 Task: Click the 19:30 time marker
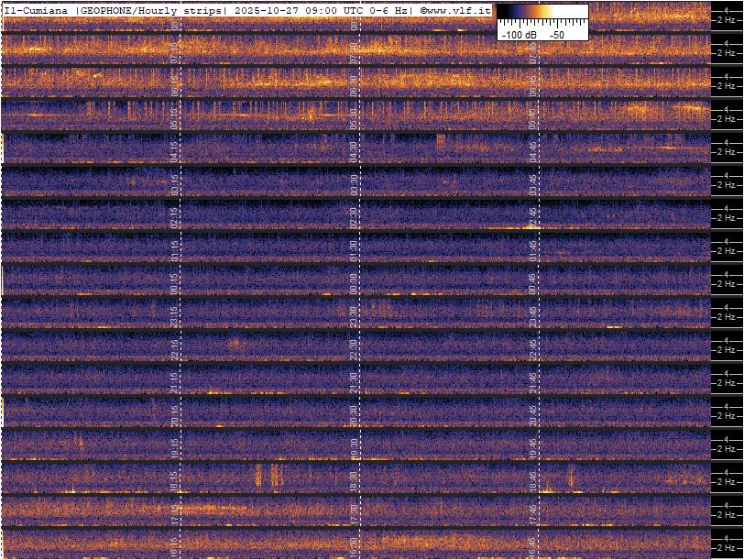[354, 448]
